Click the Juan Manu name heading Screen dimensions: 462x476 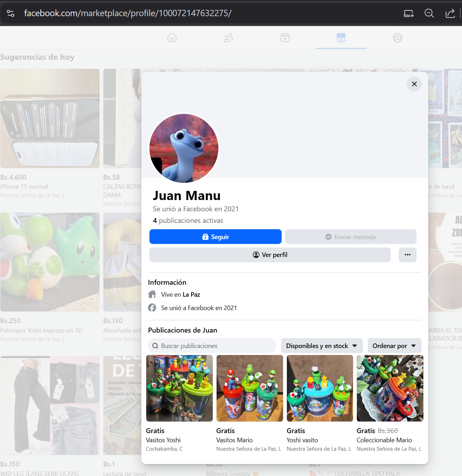pos(187,195)
